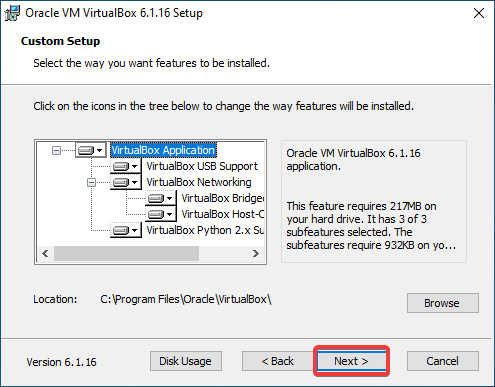Collapse the VirtualBox Networking tree node

click(x=91, y=183)
